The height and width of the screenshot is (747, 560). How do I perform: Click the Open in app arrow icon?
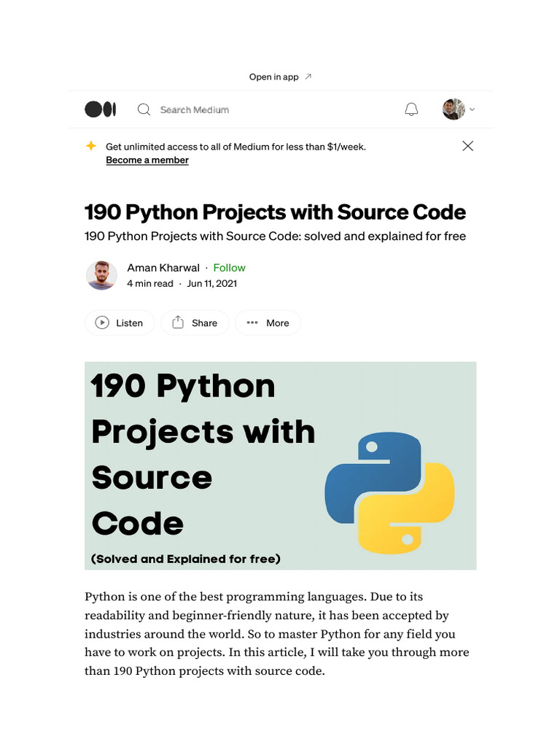click(x=308, y=77)
